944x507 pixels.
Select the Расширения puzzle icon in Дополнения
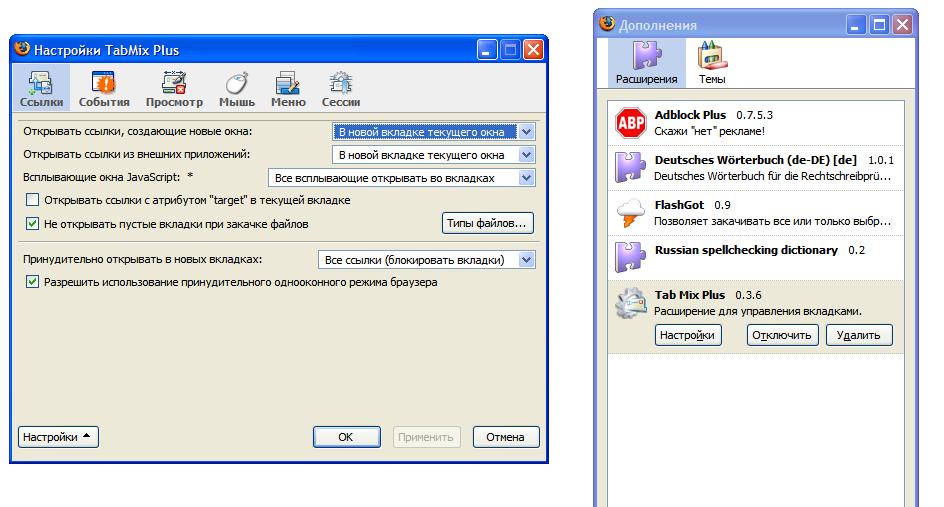click(x=647, y=55)
